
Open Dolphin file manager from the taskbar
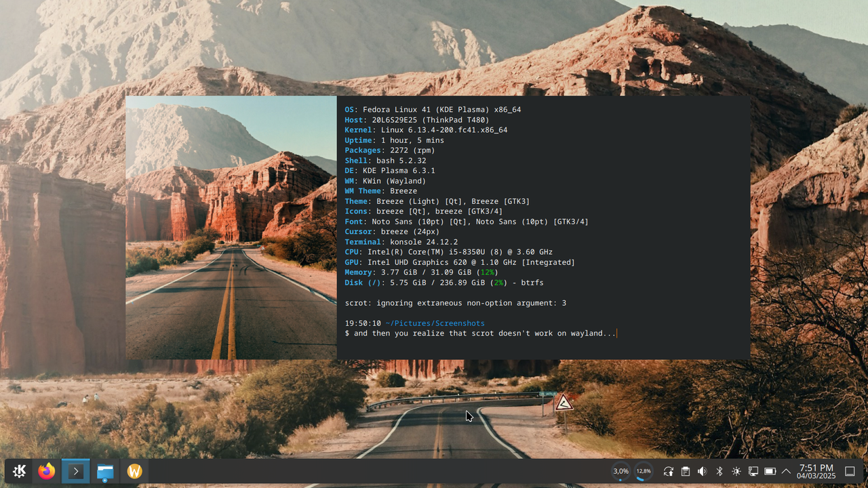pos(105,472)
